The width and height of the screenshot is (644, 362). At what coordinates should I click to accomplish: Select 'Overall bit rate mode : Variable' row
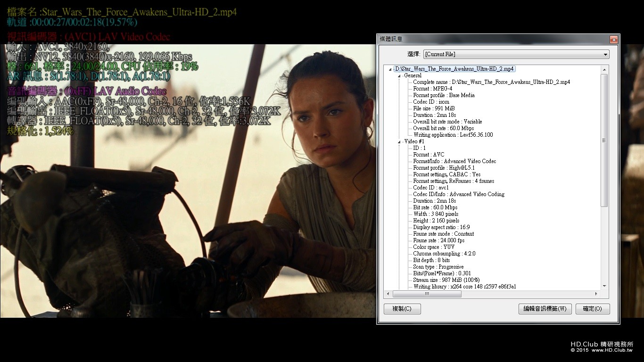[x=447, y=122]
